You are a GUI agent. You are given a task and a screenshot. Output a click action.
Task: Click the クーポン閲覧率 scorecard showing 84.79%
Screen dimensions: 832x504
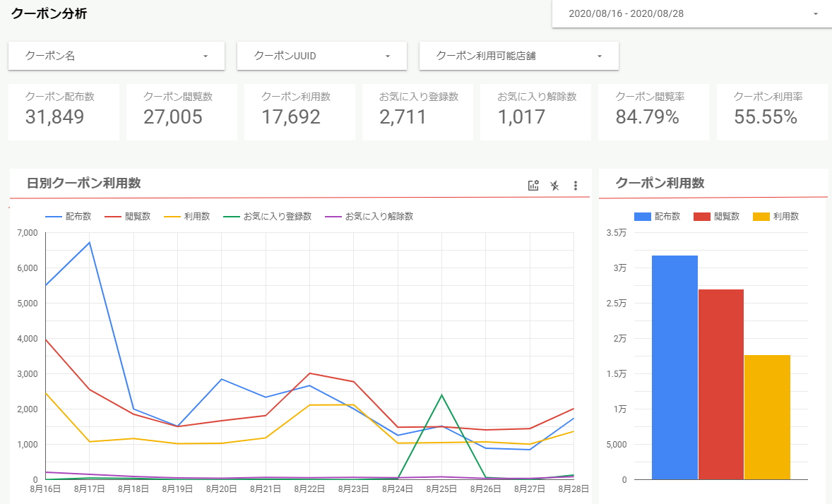(x=653, y=112)
